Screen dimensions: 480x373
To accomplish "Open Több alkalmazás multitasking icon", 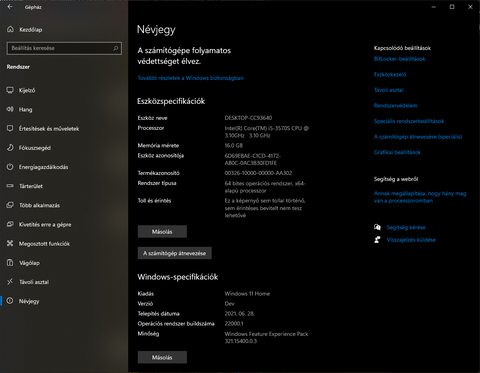I will 10,205.
